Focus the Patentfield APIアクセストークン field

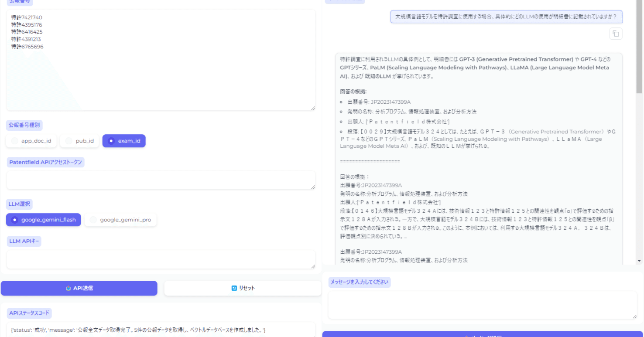[161, 180]
